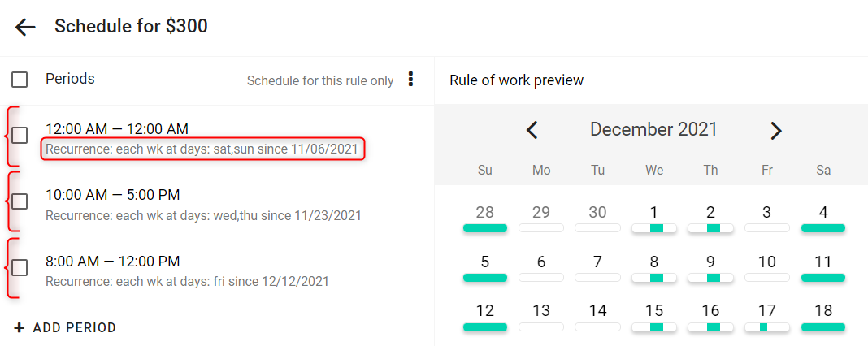Check the 10:00 AM — 5:00 PM period
The height and width of the screenshot is (346, 868).
(20, 201)
